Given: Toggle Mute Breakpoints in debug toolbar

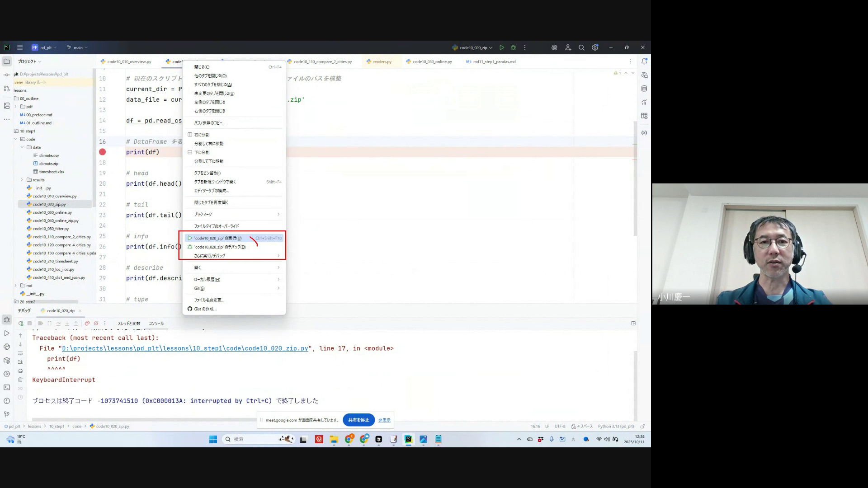Looking at the screenshot, I should [x=96, y=324].
